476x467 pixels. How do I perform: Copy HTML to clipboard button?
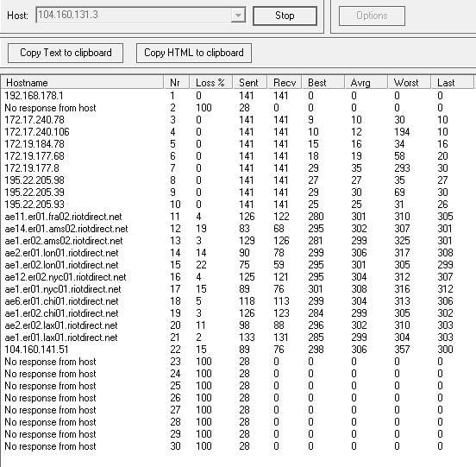194,53
